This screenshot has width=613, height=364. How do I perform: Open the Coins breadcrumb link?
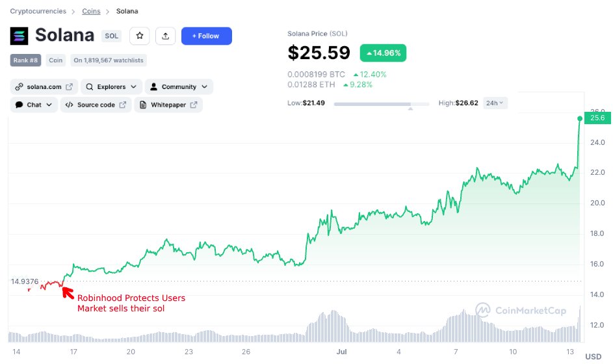(91, 11)
